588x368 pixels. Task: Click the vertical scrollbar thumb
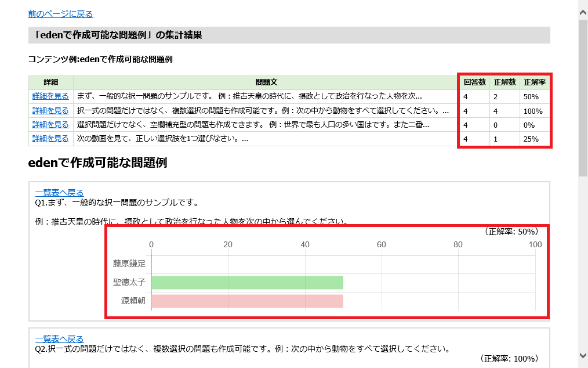click(583, 98)
